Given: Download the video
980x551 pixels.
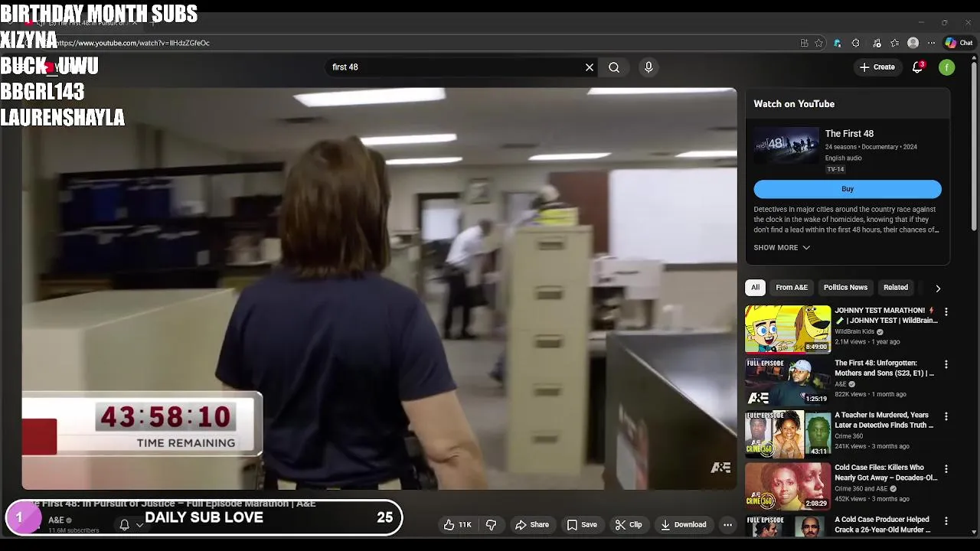Looking at the screenshot, I should (x=683, y=525).
